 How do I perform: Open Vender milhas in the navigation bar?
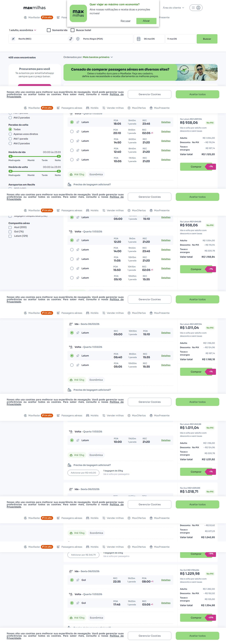113,108
